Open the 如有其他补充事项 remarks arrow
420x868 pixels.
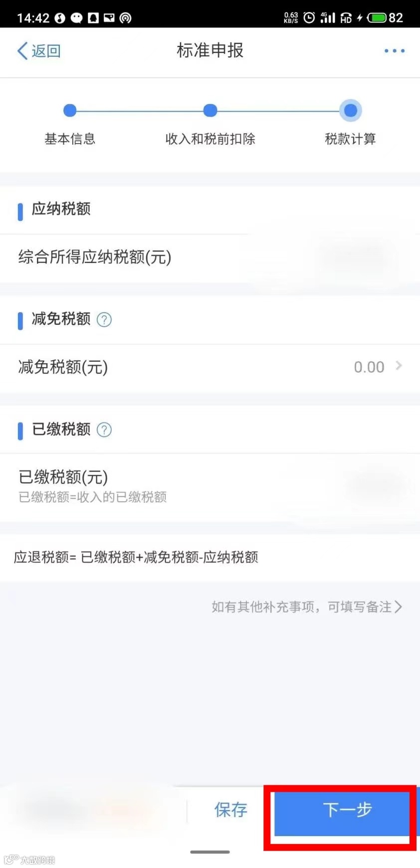(x=398, y=607)
